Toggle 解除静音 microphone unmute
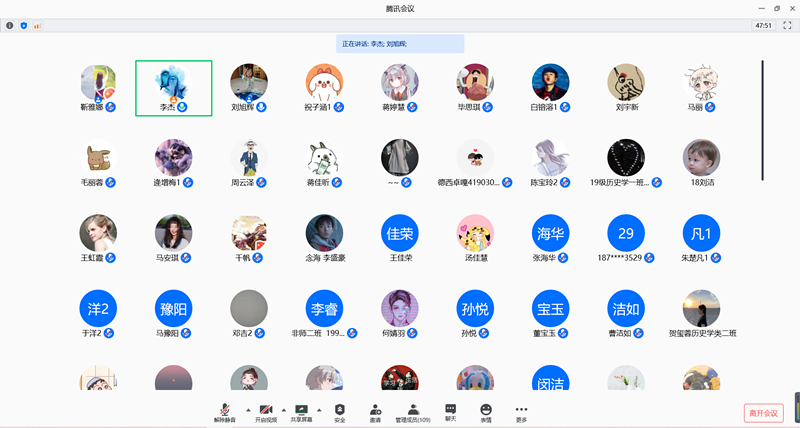This screenshot has width=800, height=428. click(227, 412)
